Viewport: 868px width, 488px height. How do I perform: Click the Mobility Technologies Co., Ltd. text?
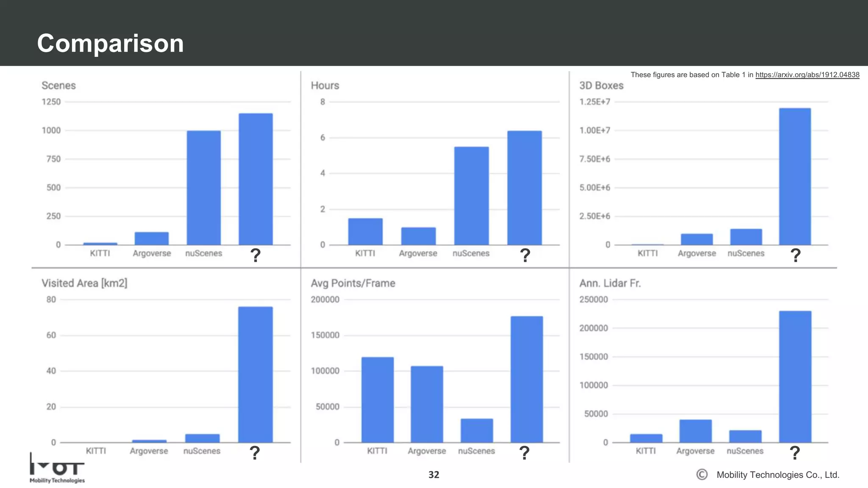(778, 475)
